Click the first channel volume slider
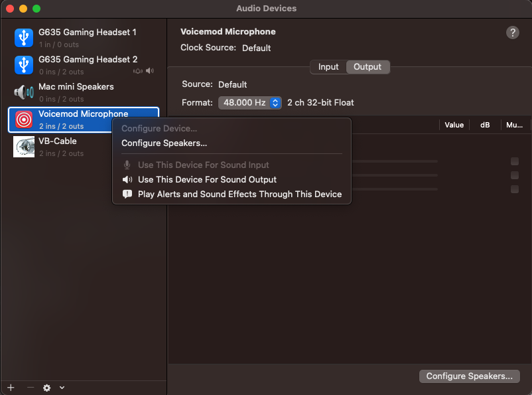This screenshot has height=395, width=532. tap(395, 161)
